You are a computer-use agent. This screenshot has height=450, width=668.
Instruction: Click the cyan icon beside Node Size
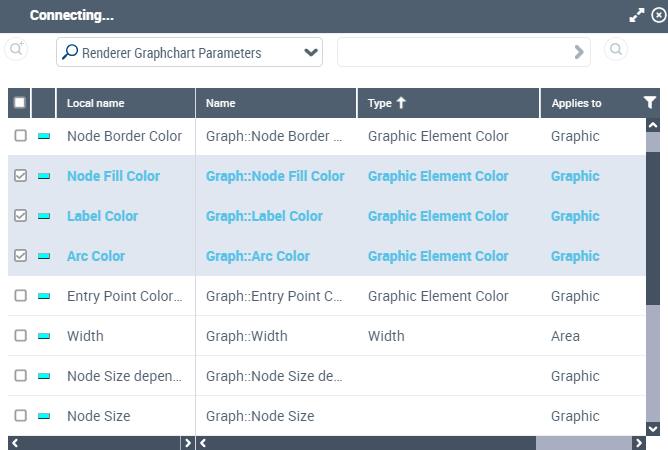click(44, 416)
